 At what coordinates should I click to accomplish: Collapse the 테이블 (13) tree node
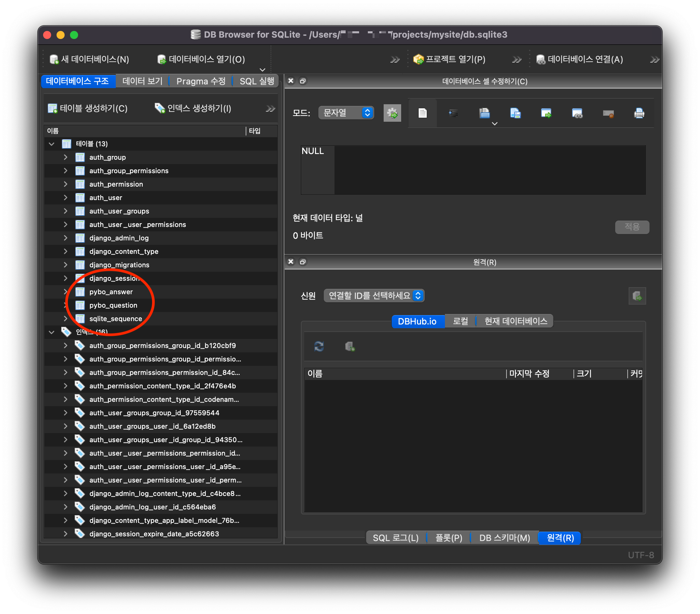pos(51,144)
